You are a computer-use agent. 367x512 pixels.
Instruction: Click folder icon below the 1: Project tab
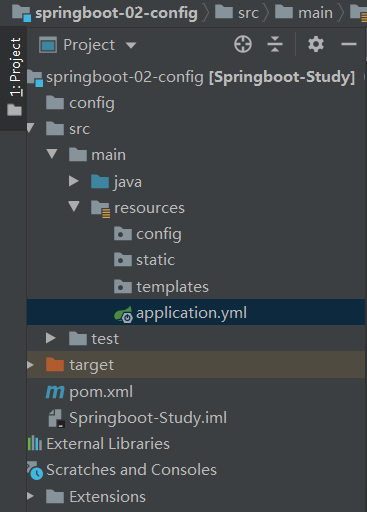coord(14,109)
